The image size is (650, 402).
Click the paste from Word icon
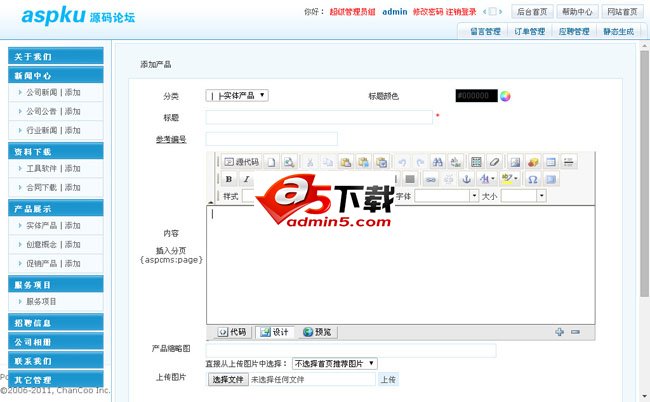coord(381,162)
